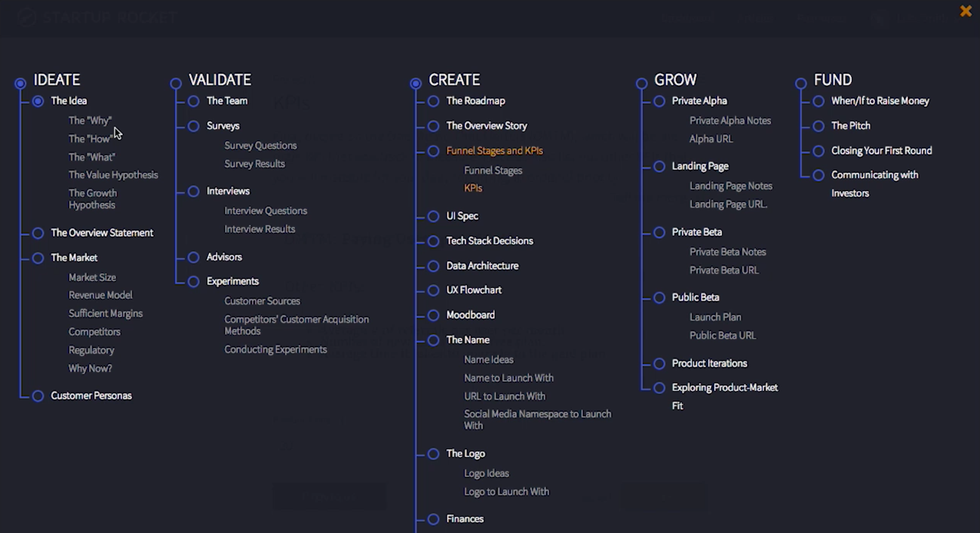Image resolution: width=980 pixels, height=533 pixels.
Task: Open the Experiments section
Action: click(232, 281)
